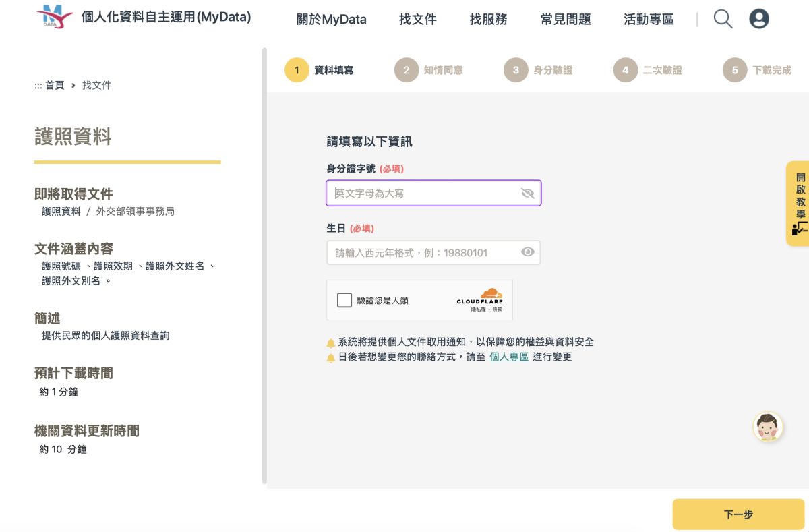Open the search magnifier icon
The height and width of the screenshot is (532, 809).
coord(723,19)
